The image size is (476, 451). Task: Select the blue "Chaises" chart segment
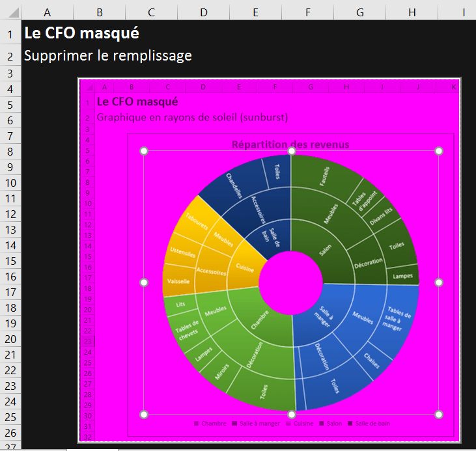[372, 361]
